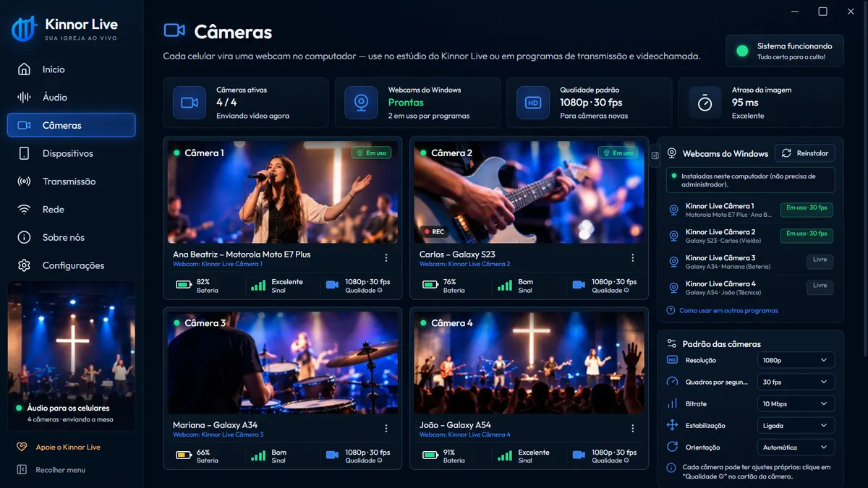Image resolution: width=868 pixels, height=488 pixels.
Task: Open the Orientação Automática dropdown
Action: tap(796, 448)
